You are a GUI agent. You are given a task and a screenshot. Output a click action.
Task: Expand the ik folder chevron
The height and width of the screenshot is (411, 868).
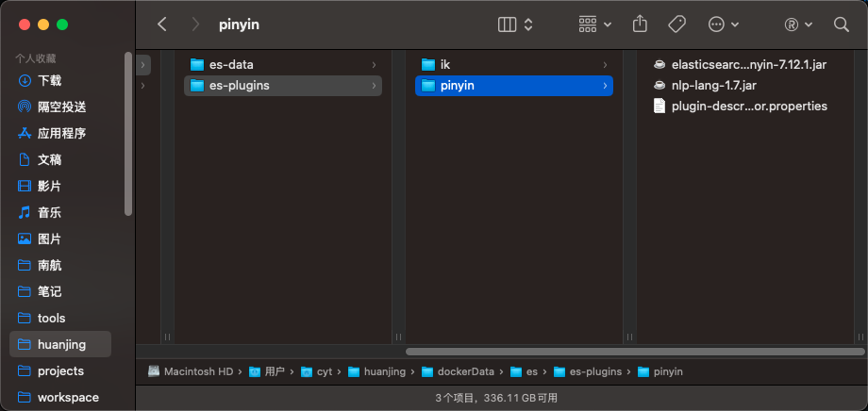click(605, 64)
